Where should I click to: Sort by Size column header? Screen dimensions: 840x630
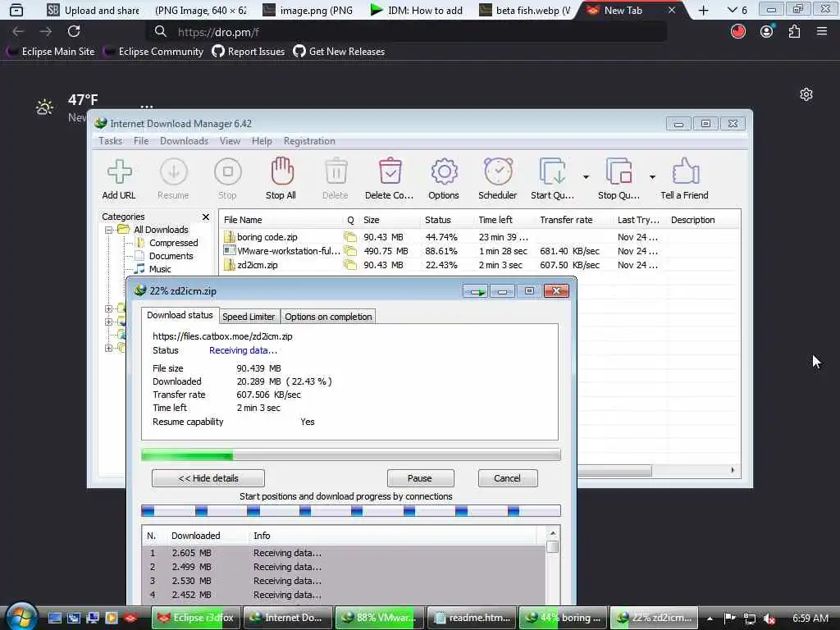tap(390, 220)
